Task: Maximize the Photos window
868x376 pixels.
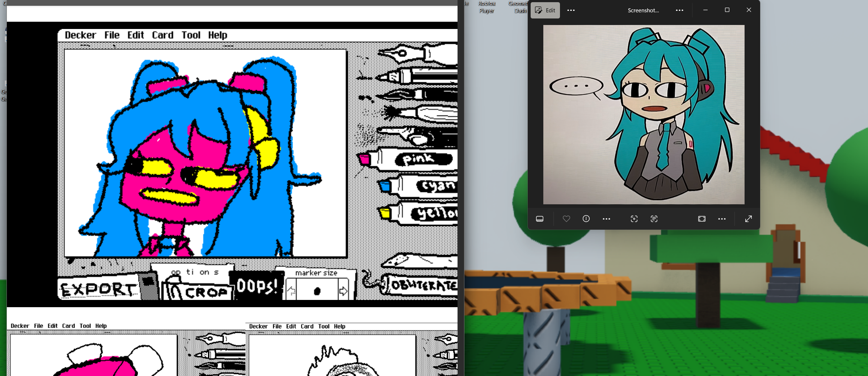Action: 727,10
